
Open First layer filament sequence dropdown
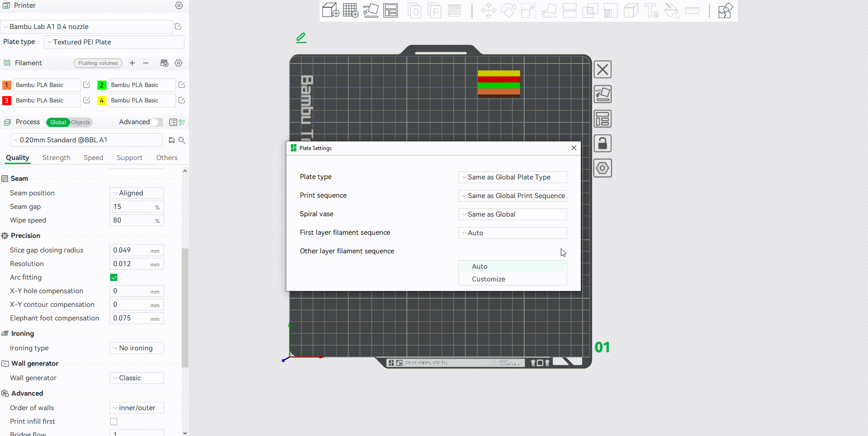(513, 233)
